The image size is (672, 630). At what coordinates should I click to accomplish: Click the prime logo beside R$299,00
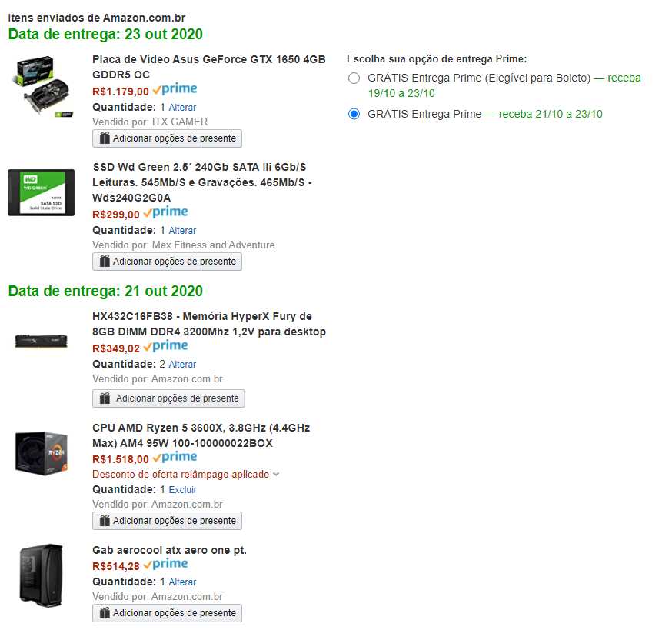[165, 212]
